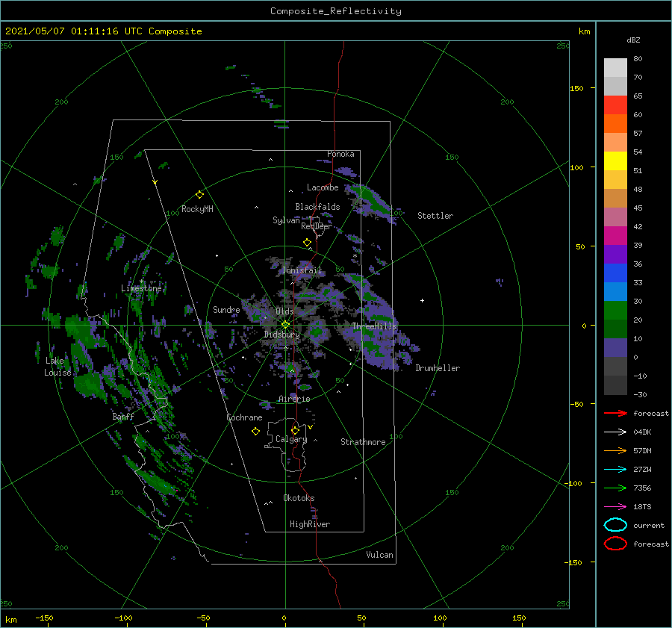672x628 pixels.
Task: Click the Banff label
Action: (x=123, y=416)
